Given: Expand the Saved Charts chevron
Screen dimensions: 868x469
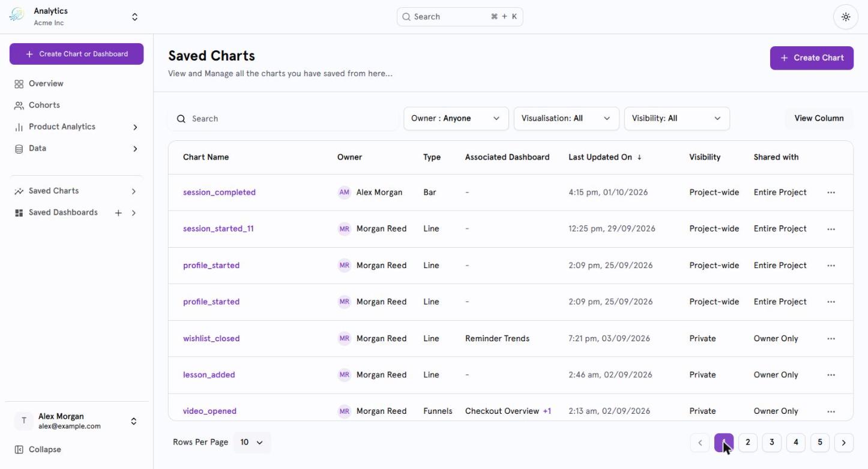Looking at the screenshot, I should click(x=134, y=191).
